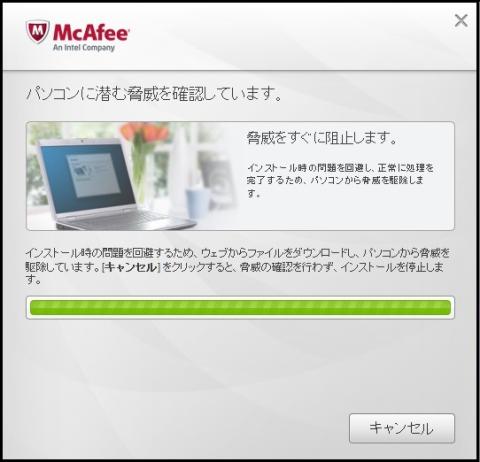The width and height of the screenshot is (480, 462).
Task: Click the right end of progress bar
Action: pos(445,307)
